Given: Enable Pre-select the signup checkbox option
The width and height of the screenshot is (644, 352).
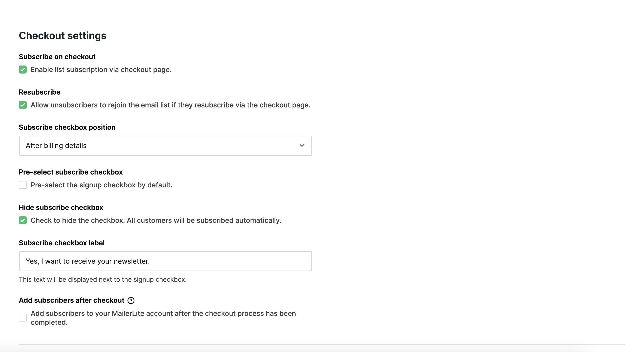Looking at the screenshot, I should point(23,185).
